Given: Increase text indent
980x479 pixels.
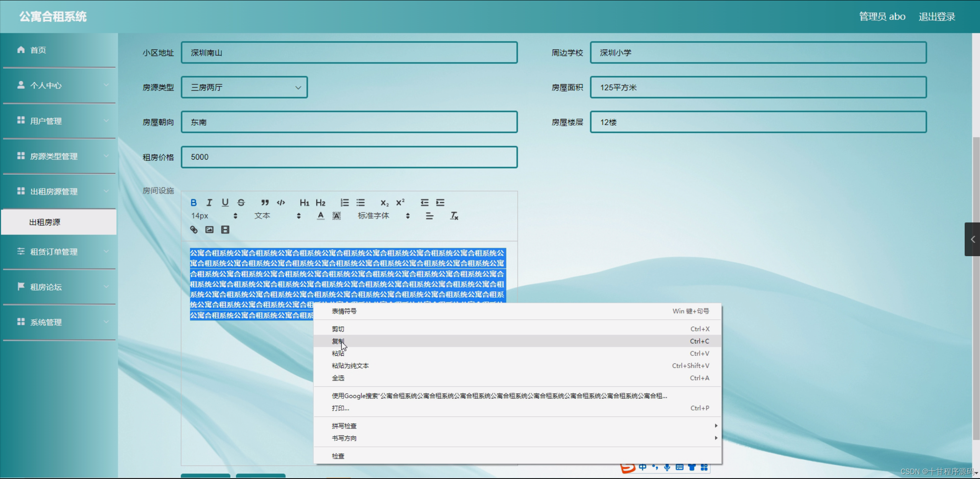Looking at the screenshot, I should pos(440,203).
